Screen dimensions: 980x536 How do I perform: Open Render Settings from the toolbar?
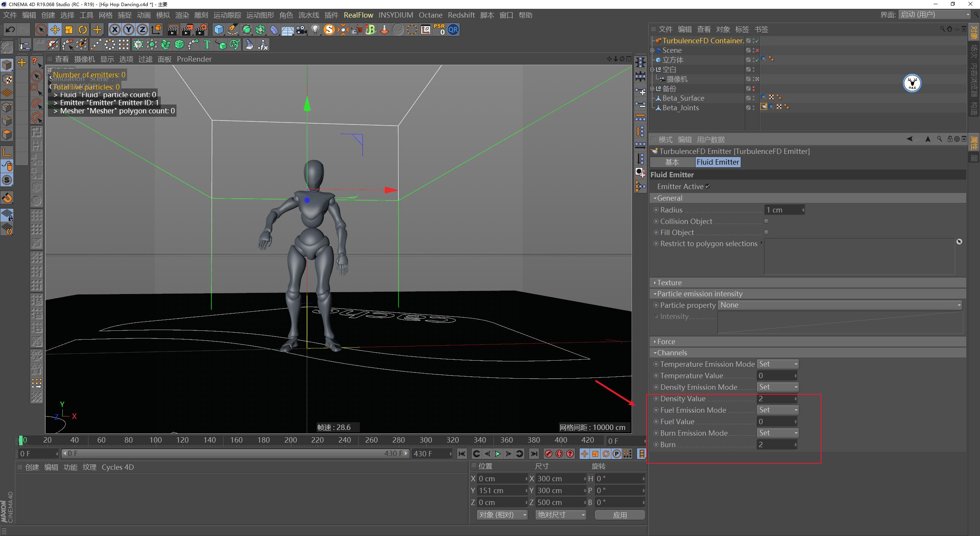point(202,29)
